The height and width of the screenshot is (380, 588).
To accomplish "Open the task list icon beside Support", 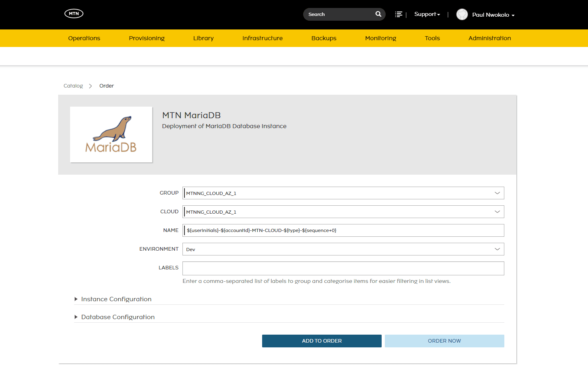I will click(398, 14).
